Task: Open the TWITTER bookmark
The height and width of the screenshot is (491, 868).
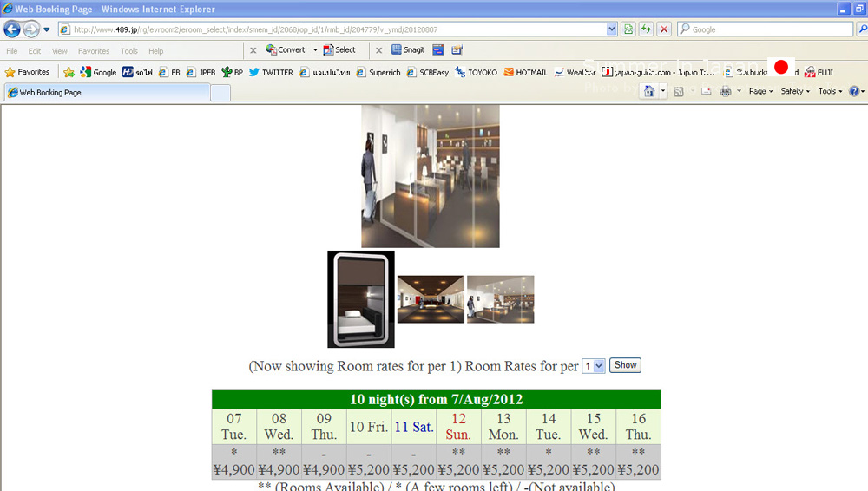Action: (x=271, y=72)
